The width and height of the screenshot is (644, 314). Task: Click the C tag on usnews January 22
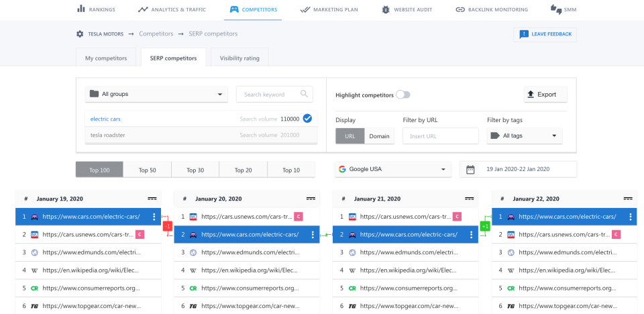616,235
